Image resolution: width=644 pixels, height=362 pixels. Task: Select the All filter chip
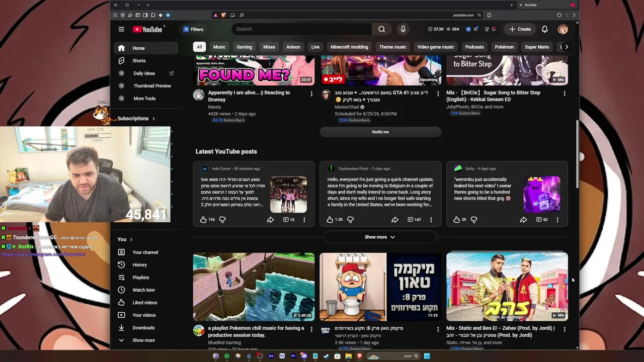(x=199, y=47)
